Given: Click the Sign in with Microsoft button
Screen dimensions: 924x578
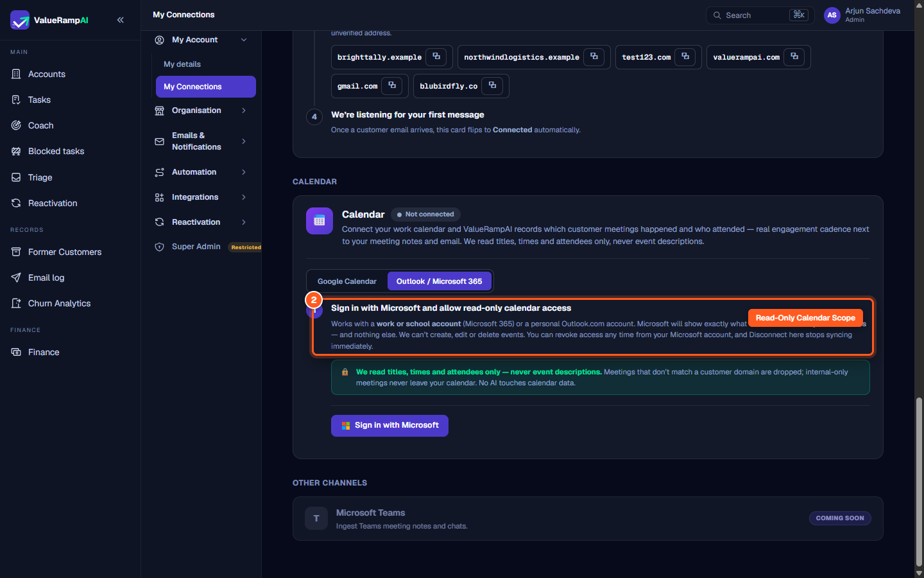Looking at the screenshot, I should click(389, 426).
